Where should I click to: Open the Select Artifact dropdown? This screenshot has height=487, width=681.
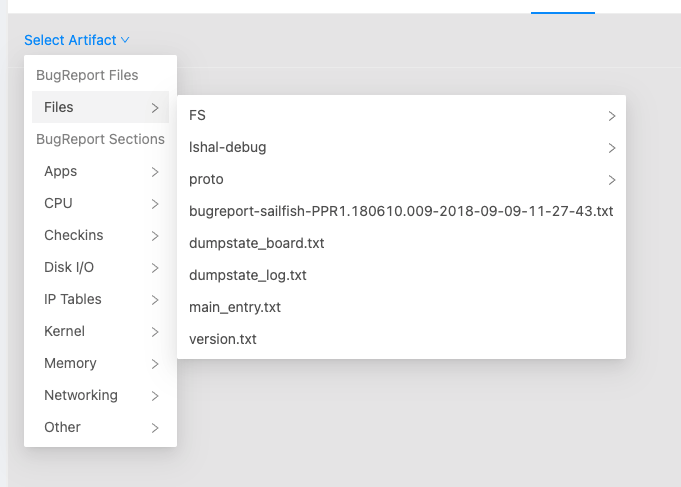click(70, 40)
